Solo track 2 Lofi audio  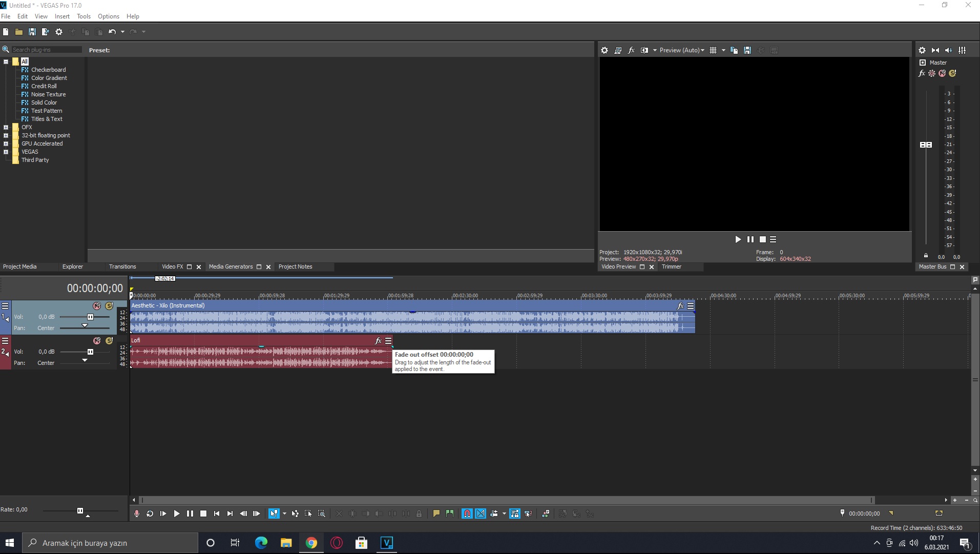(x=109, y=341)
